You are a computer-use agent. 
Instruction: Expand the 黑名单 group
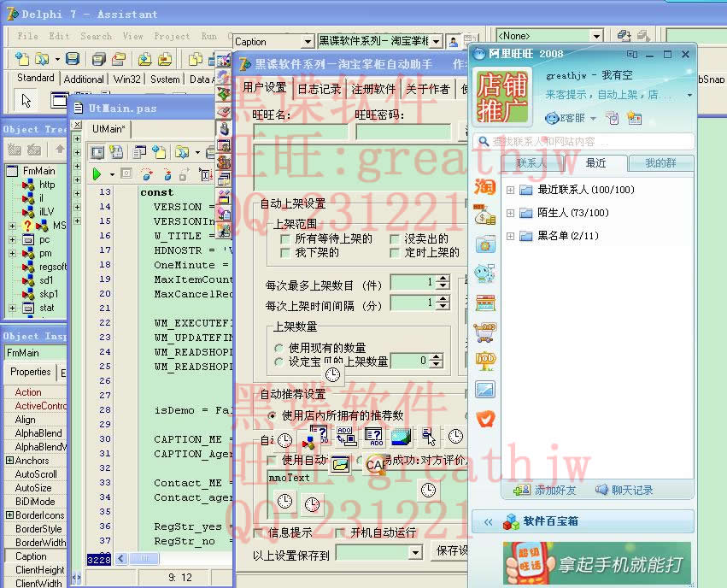(x=511, y=236)
